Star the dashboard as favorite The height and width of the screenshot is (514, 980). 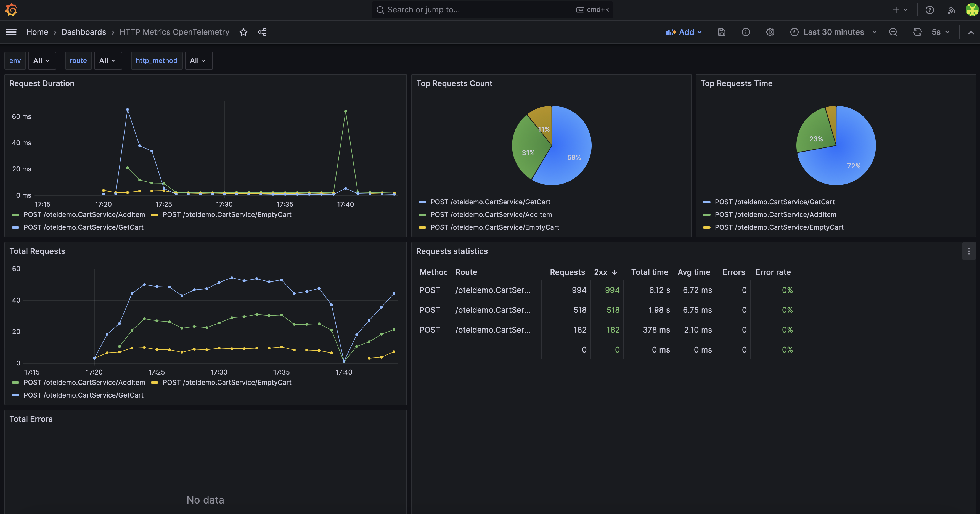[x=243, y=32]
